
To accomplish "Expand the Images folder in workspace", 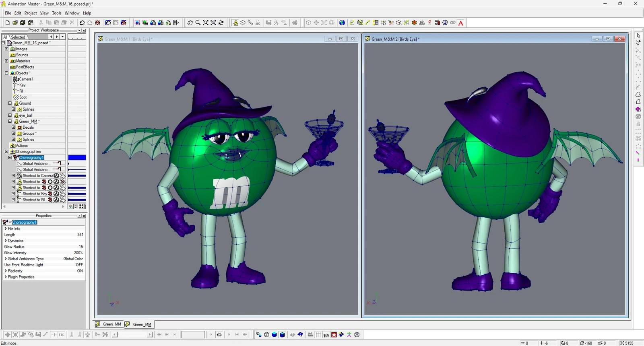I will [6, 49].
